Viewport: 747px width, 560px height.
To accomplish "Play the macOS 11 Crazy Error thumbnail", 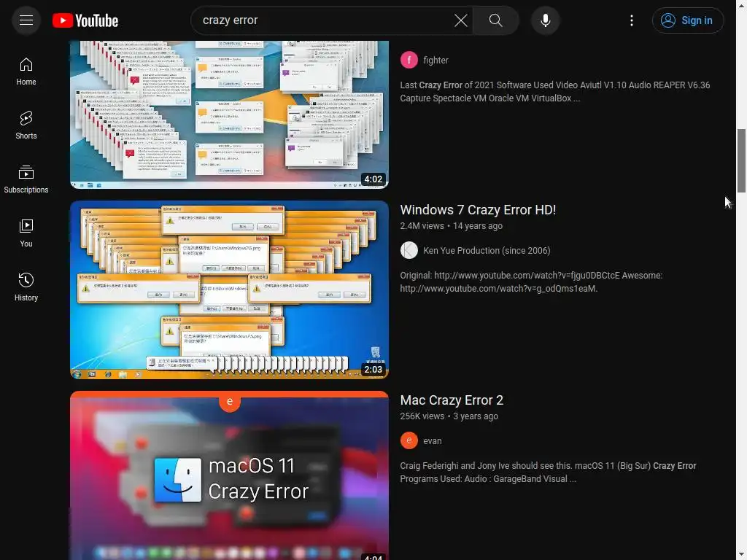I will point(229,475).
